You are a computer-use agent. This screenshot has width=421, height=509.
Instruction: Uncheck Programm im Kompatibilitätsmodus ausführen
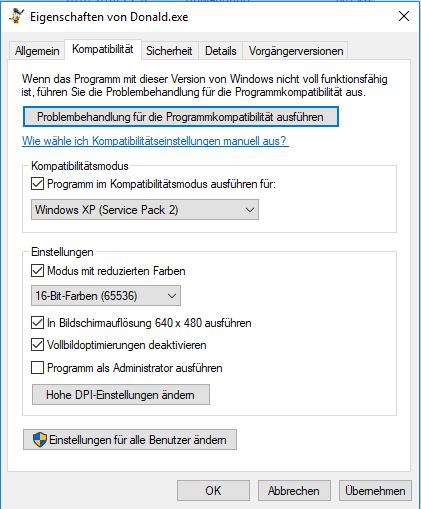pos(37,184)
